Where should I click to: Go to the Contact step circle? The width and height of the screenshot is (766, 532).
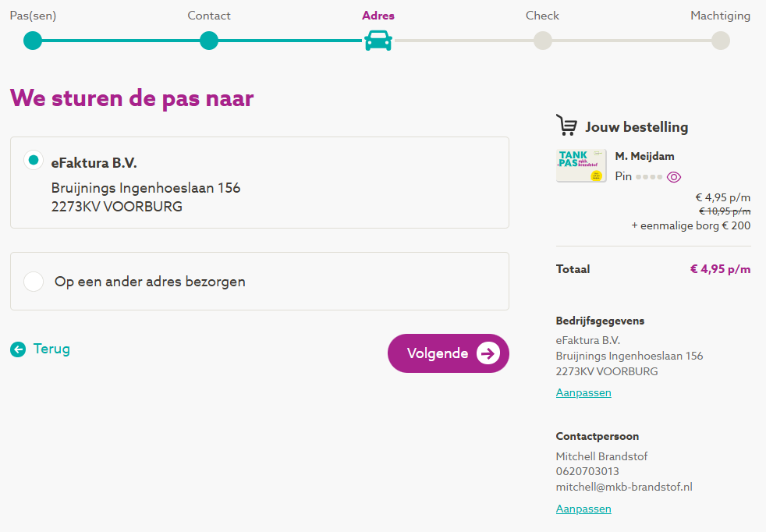209,41
